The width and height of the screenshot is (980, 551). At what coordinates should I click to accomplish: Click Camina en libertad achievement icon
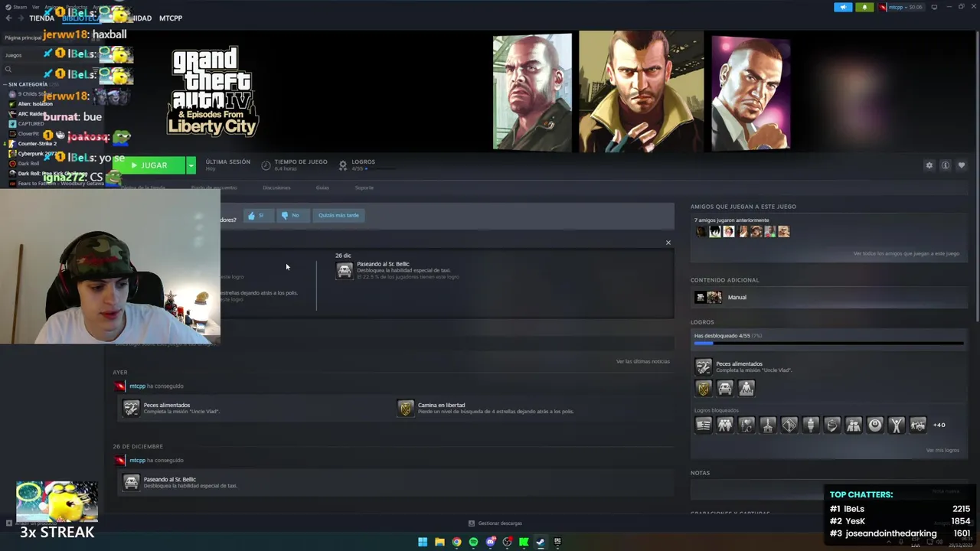(406, 408)
